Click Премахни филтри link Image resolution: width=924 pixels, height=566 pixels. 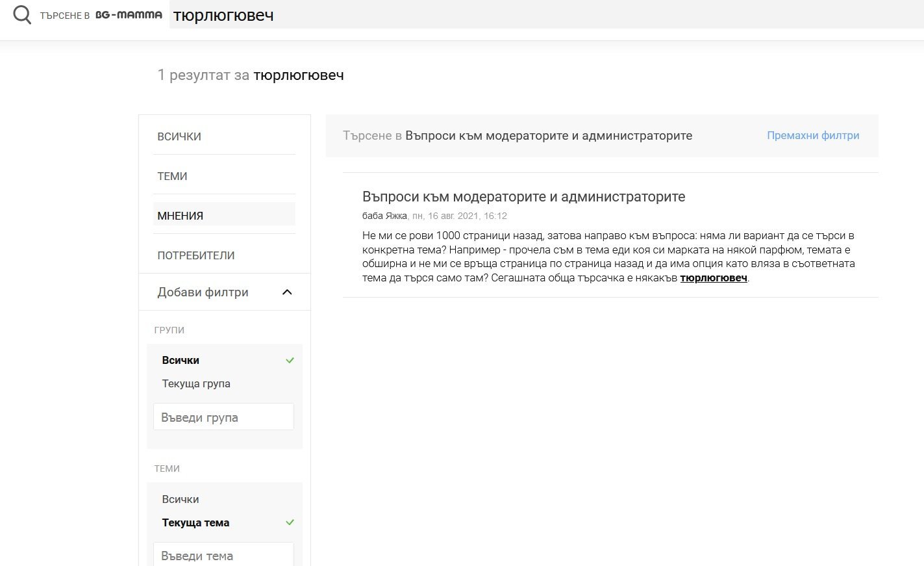pos(813,135)
